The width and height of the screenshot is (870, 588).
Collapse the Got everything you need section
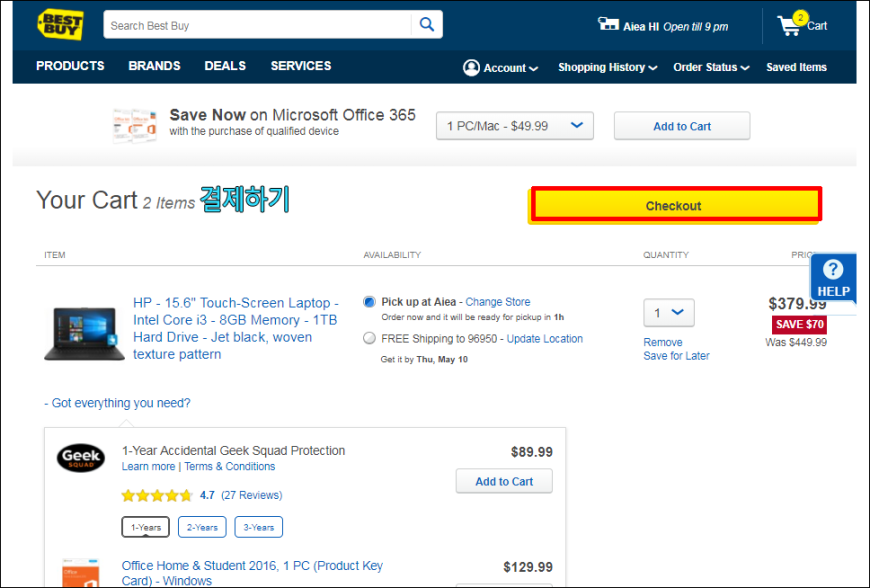coord(117,403)
